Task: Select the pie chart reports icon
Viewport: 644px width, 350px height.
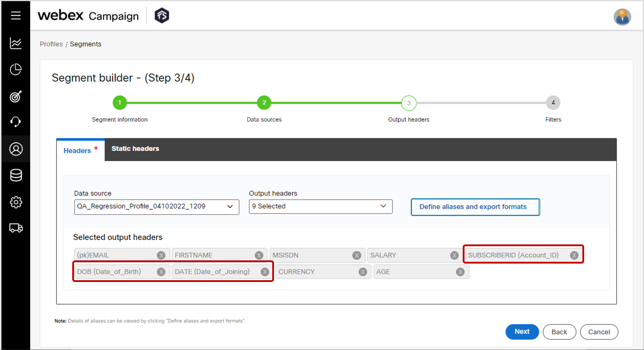Action: click(16, 70)
